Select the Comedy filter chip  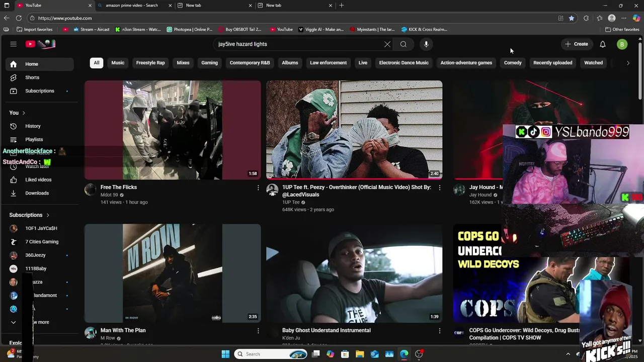coord(513,63)
